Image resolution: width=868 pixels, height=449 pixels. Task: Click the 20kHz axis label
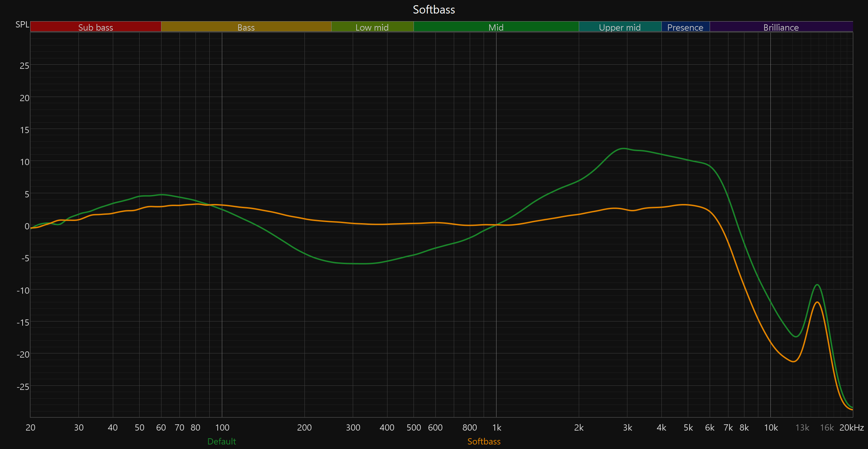851,427
